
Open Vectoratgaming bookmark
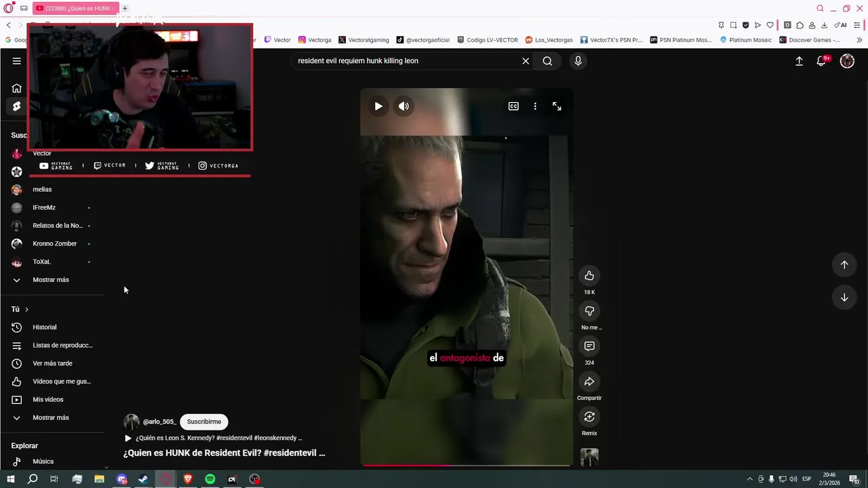364,40
